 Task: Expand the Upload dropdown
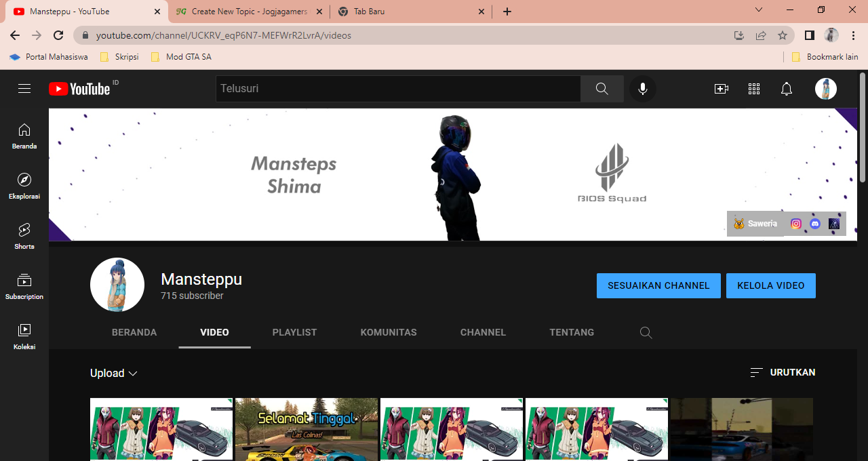click(x=114, y=374)
